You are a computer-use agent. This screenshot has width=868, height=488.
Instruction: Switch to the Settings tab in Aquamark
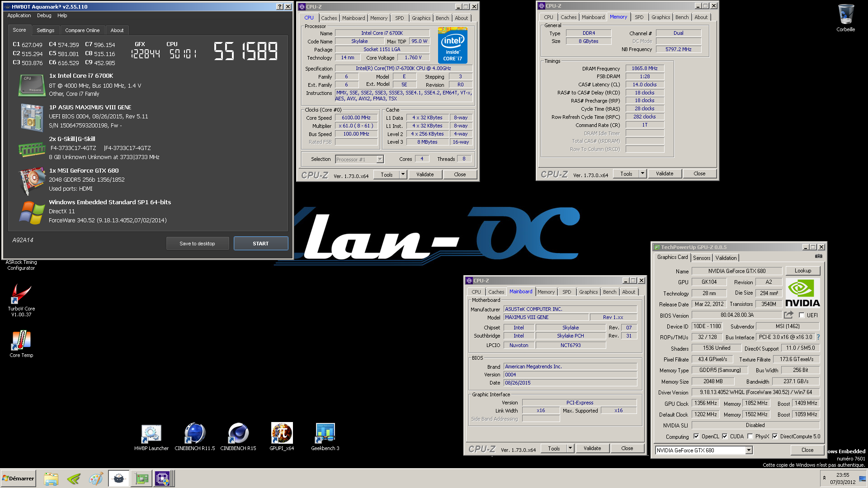click(x=45, y=30)
